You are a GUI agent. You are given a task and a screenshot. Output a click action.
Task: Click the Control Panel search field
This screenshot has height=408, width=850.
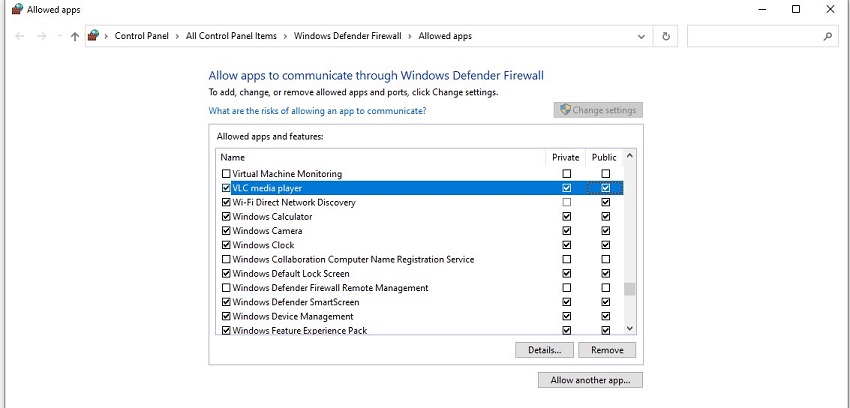pyautogui.click(x=755, y=36)
